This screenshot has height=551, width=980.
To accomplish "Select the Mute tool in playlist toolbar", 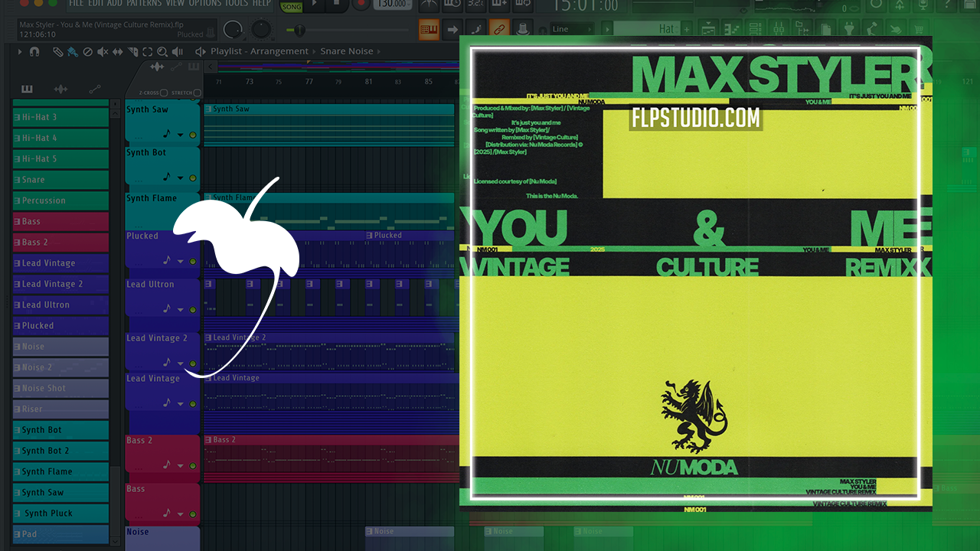I will pos(102,52).
